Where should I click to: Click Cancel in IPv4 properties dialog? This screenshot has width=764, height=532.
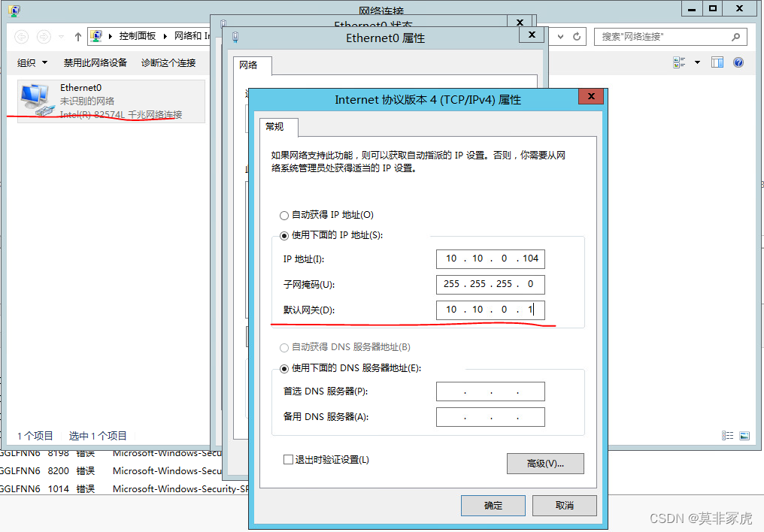564,506
